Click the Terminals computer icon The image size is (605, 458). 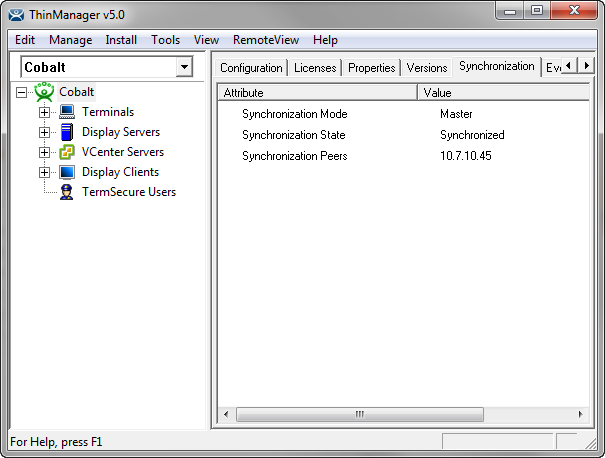tap(67, 112)
